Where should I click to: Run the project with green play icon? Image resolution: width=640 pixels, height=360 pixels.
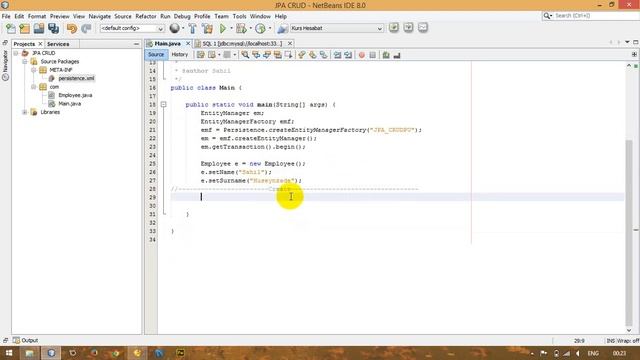(x=223, y=28)
